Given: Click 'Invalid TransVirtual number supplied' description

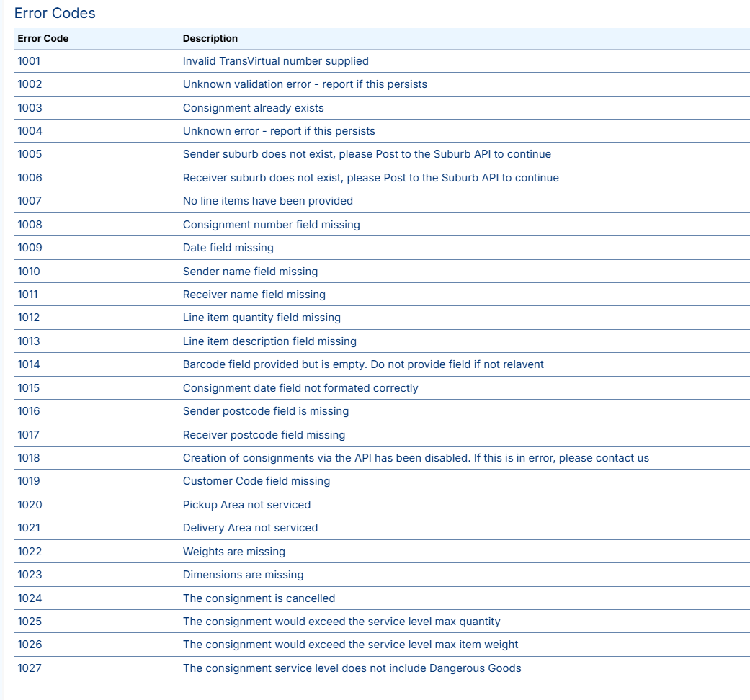Looking at the screenshot, I should pos(275,61).
